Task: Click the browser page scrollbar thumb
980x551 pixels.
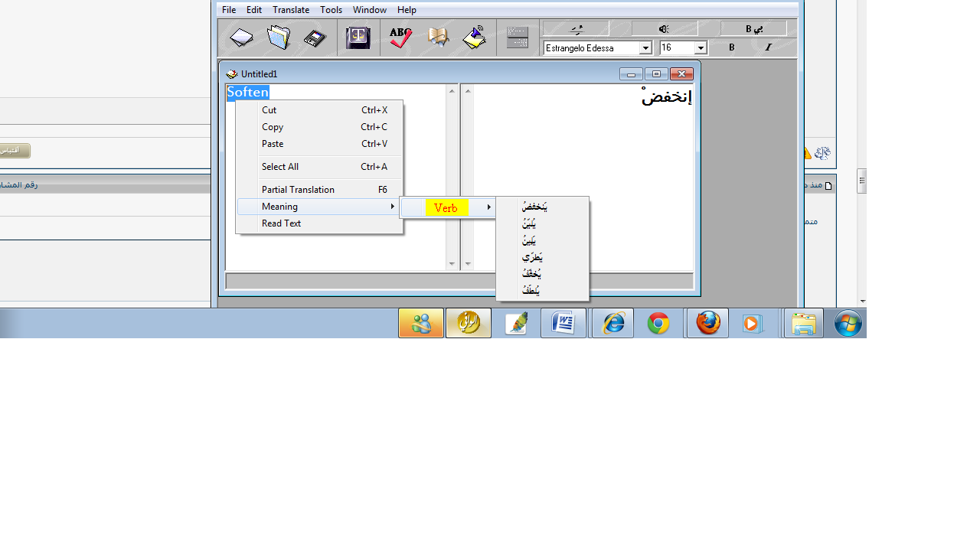Action: (x=861, y=181)
